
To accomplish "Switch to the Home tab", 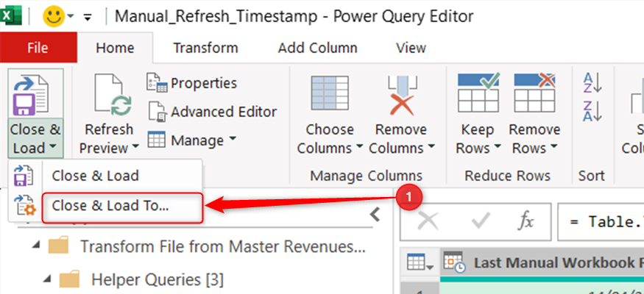I will 115,48.
